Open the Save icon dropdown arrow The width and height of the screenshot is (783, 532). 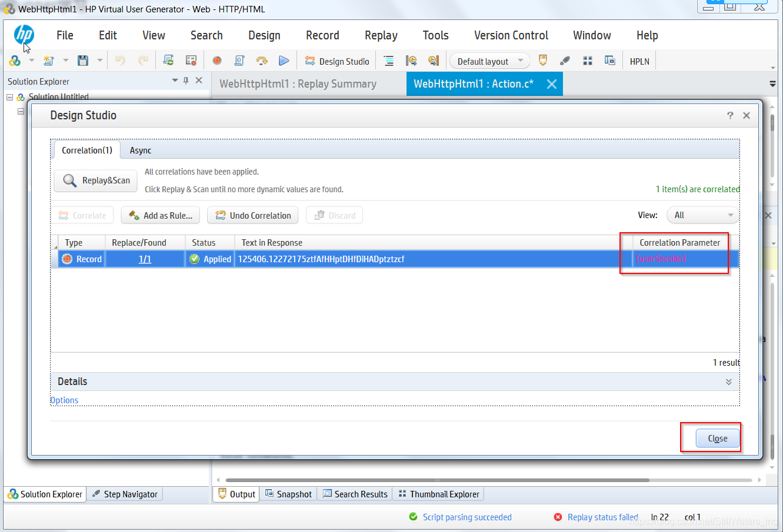(x=100, y=61)
